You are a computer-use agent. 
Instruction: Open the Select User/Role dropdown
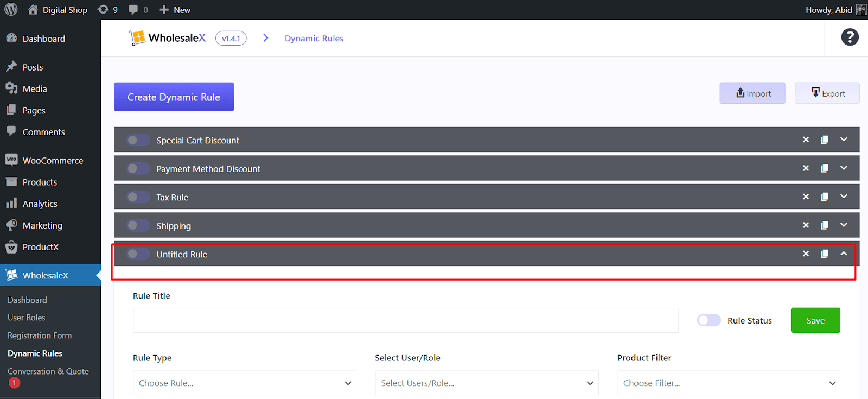tap(487, 383)
